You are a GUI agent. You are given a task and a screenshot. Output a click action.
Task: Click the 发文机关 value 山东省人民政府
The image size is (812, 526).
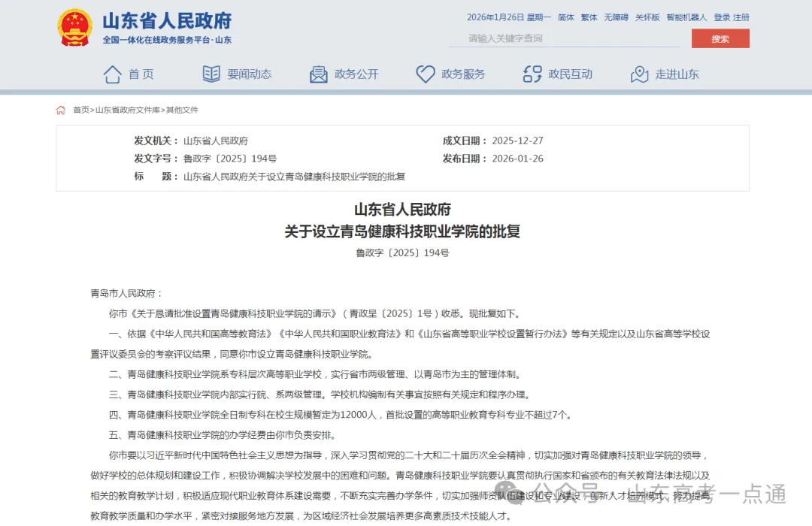tap(216, 141)
